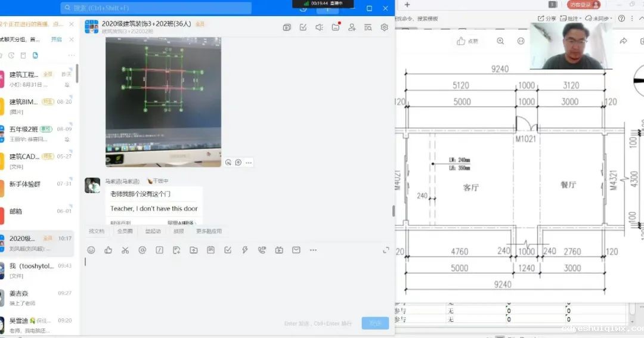This screenshot has width=644, height=338.
Task: Click the @ mention icon
Action: (x=142, y=250)
